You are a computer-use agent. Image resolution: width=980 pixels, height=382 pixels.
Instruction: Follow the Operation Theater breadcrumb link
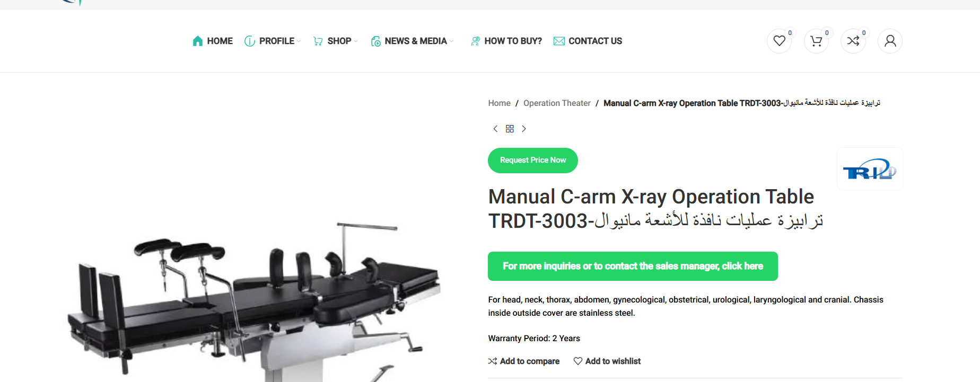557,103
